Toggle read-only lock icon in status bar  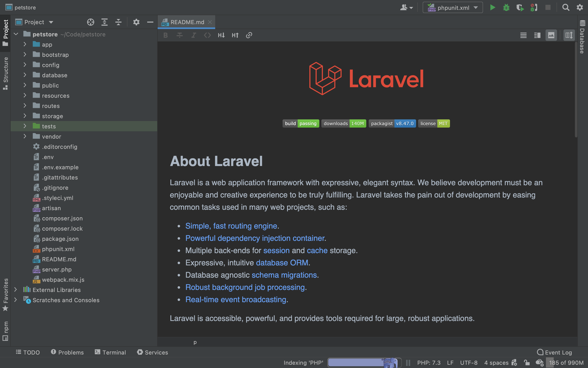pyautogui.click(x=527, y=363)
